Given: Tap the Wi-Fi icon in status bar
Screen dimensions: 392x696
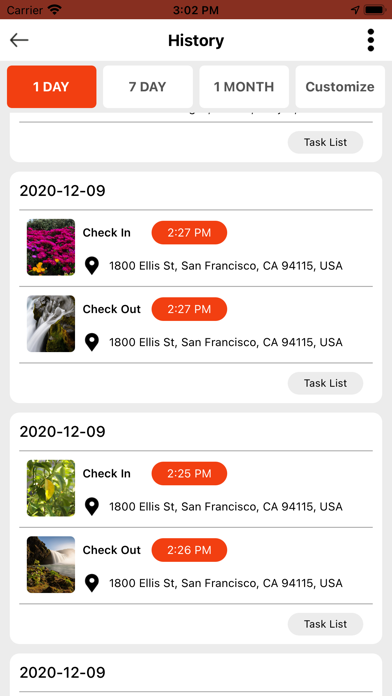Looking at the screenshot, I should pos(55,9).
